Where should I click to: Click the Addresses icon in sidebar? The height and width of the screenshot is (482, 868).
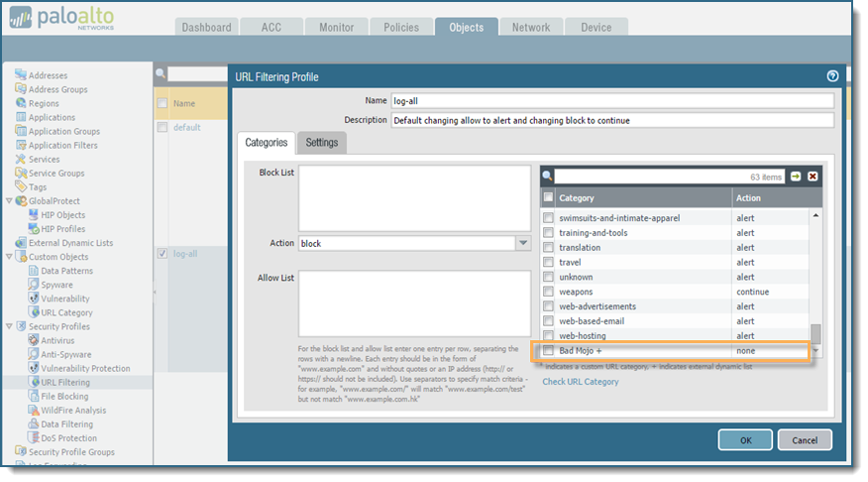pyautogui.click(x=21, y=74)
